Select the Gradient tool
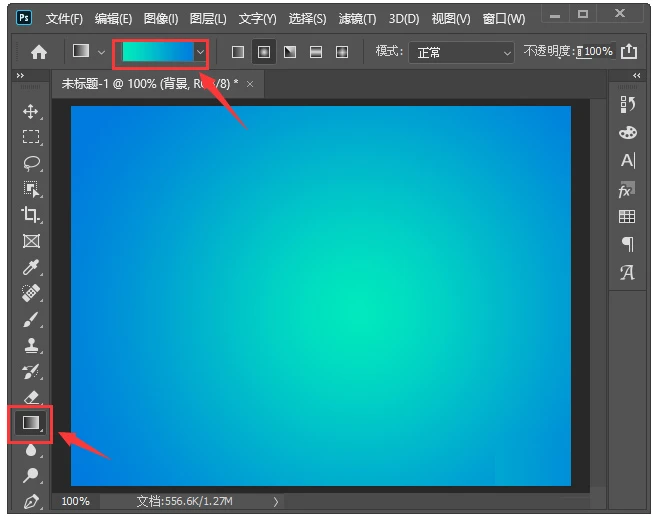 click(x=31, y=423)
